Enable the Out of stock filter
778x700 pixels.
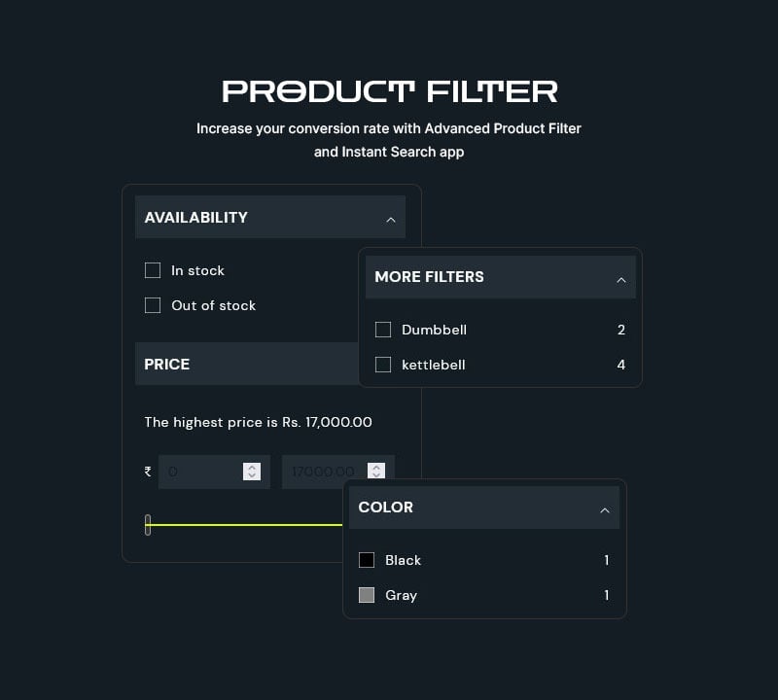pos(153,305)
